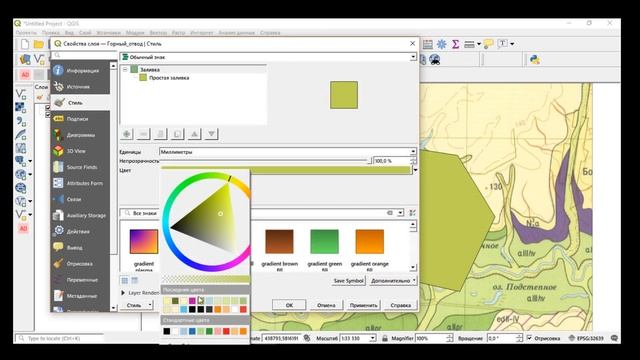Collapse the Заливка tree node
The image size is (640, 360).
[125, 70]
